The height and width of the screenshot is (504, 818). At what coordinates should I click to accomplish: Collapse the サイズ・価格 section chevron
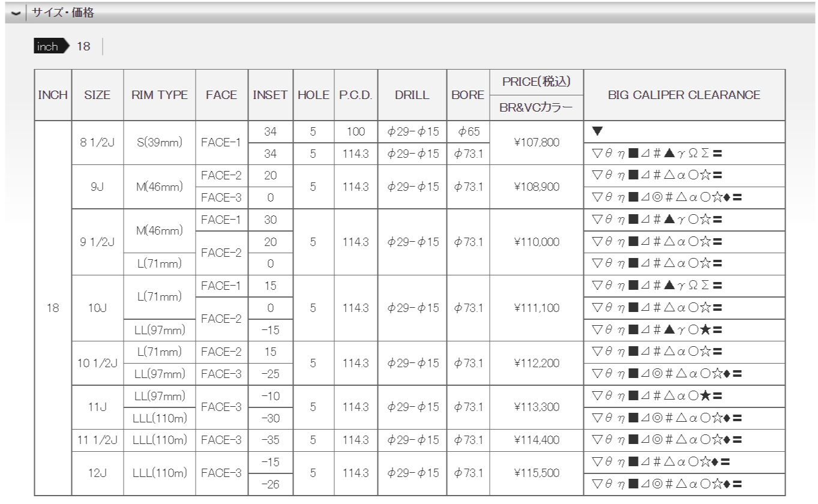(x=13, y=13)
